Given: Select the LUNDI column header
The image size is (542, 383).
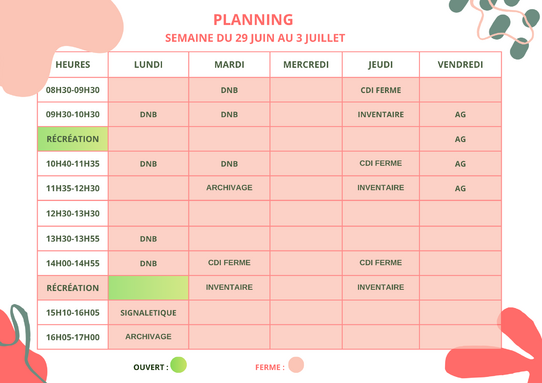Looking at the screenshot, I should click(x=148, y=65).
